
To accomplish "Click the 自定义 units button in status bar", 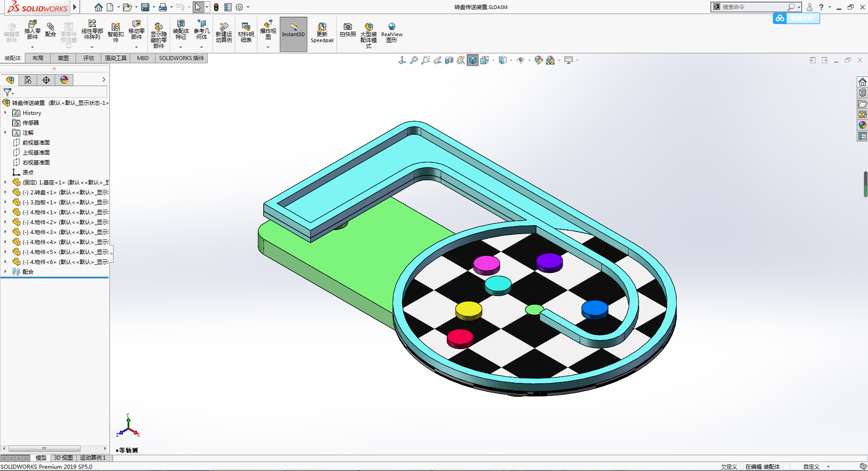I will [x=811, y=466].
